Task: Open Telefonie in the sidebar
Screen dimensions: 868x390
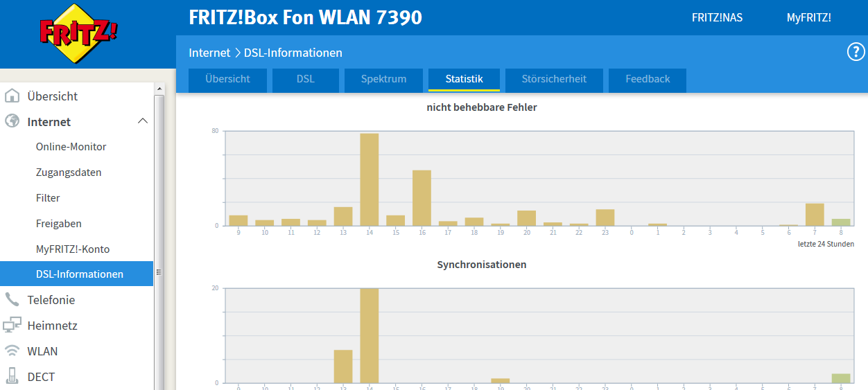Action: 51,300
